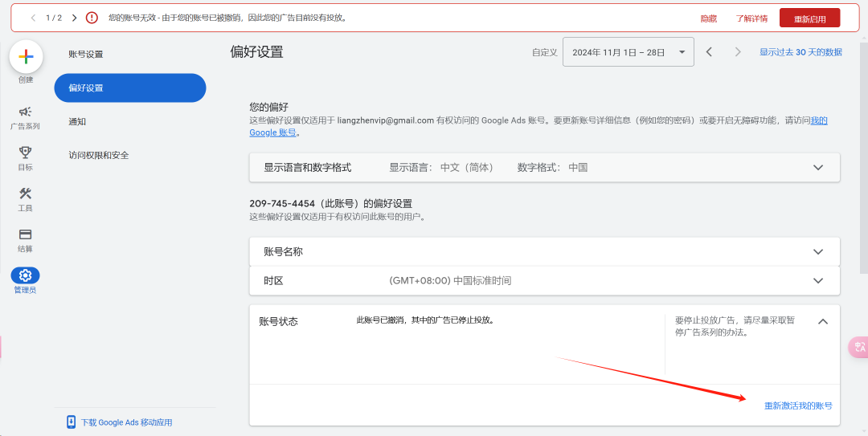
Task: Click 下载 Google Ads 移动应用 link
Action: (127, 422)
